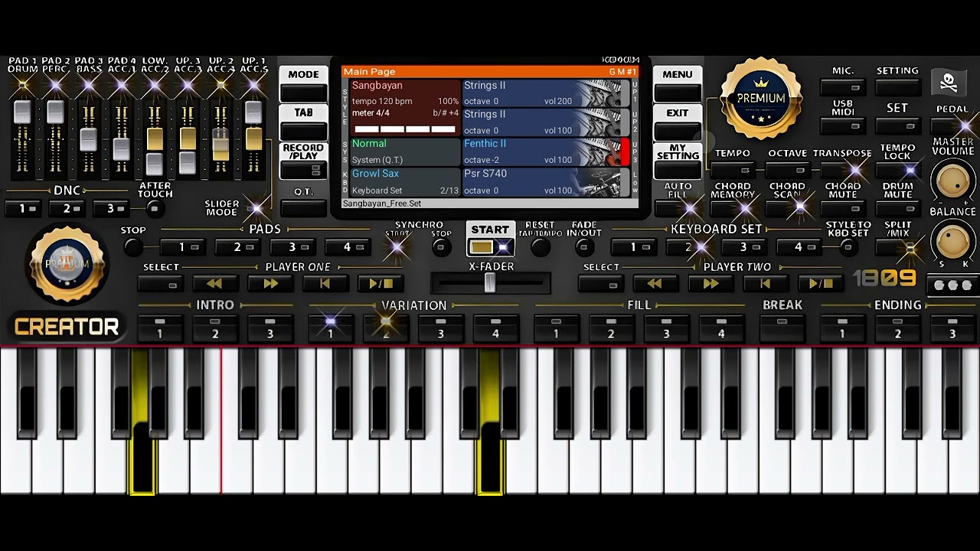Toggle After Touch button
Screen dimensions: 980x551
click(155, 208)
